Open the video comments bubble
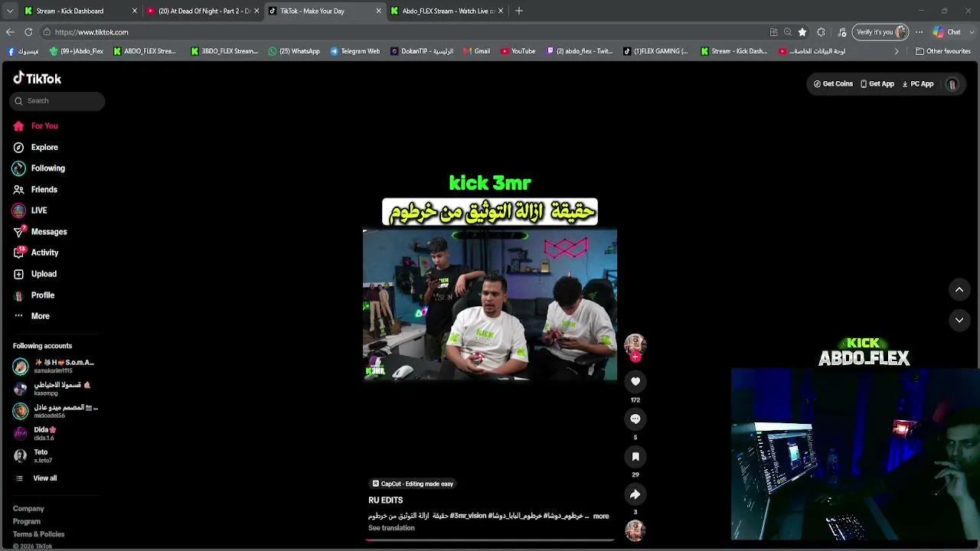980x551 pixels. tap(635, 419)
